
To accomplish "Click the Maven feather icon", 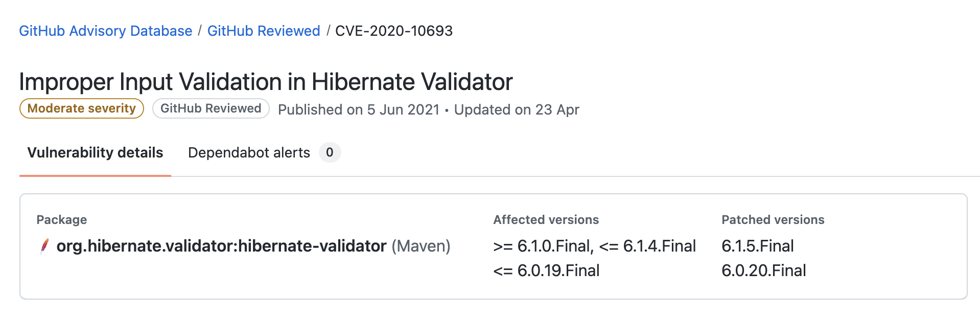I will pos(45,246).
